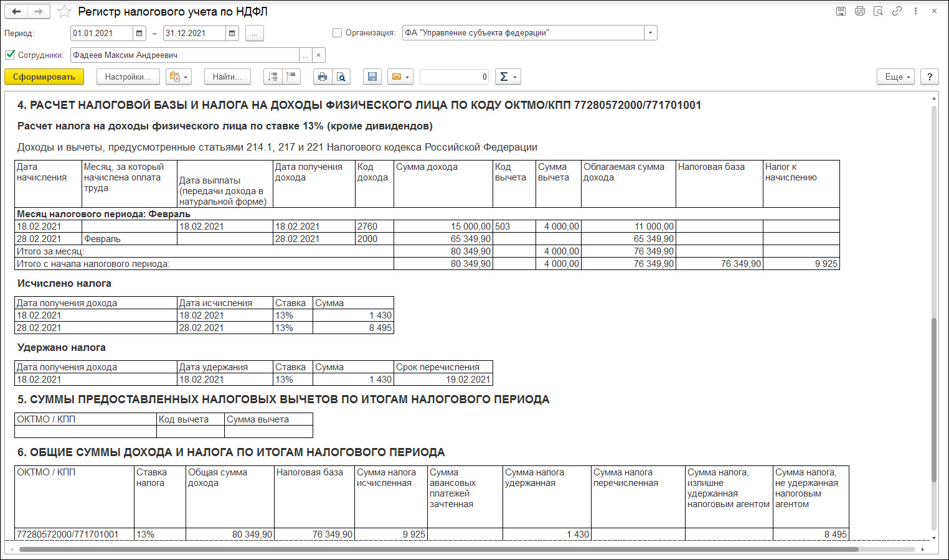Get link icon in title bar

tap(897, 11)
